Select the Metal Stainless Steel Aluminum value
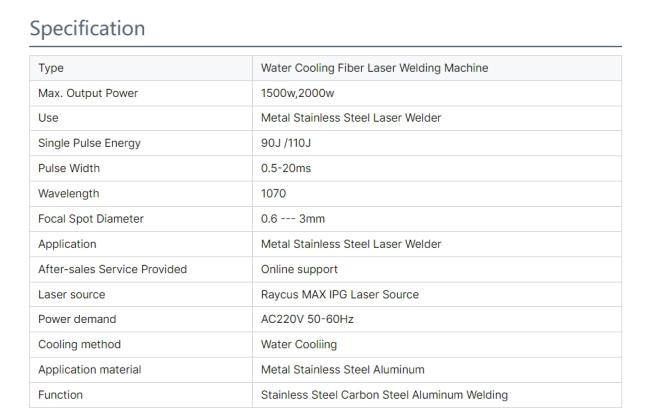Screen dimensions: 650x414 (342, 369)
